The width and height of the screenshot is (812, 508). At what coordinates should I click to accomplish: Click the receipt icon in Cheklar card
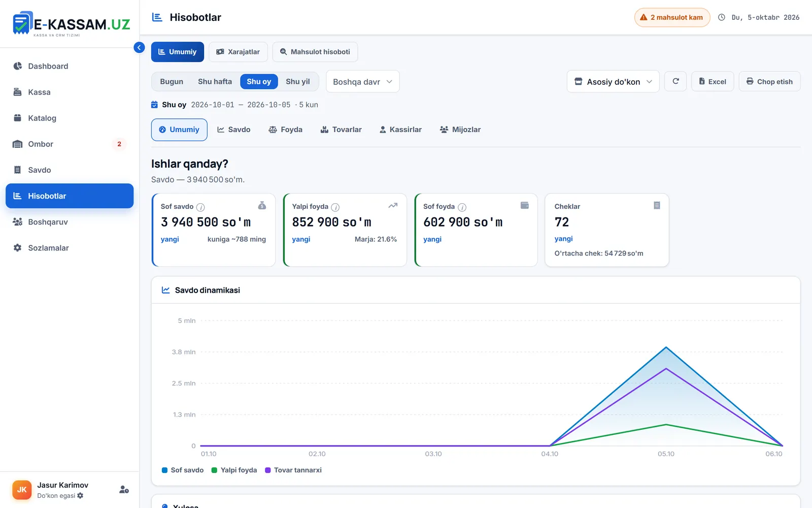[657, 205]
